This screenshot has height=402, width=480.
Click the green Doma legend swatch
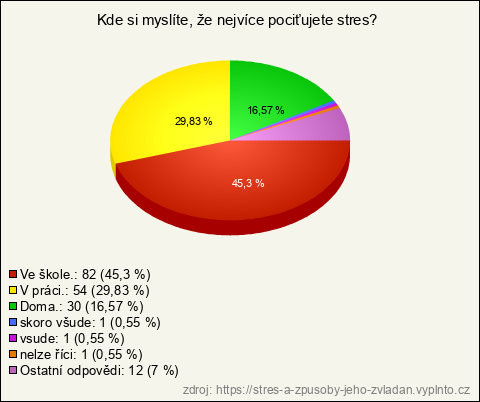13,306
